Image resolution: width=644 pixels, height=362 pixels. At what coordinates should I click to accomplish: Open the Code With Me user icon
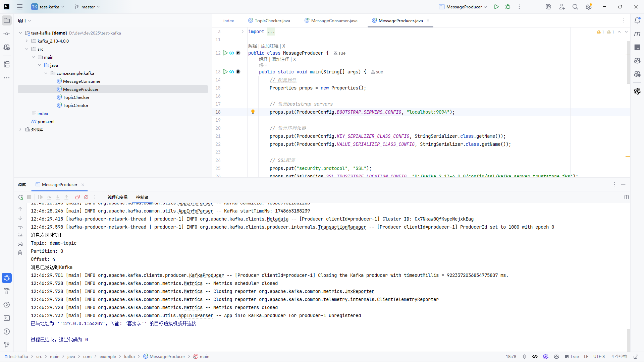tap(562, 7)
